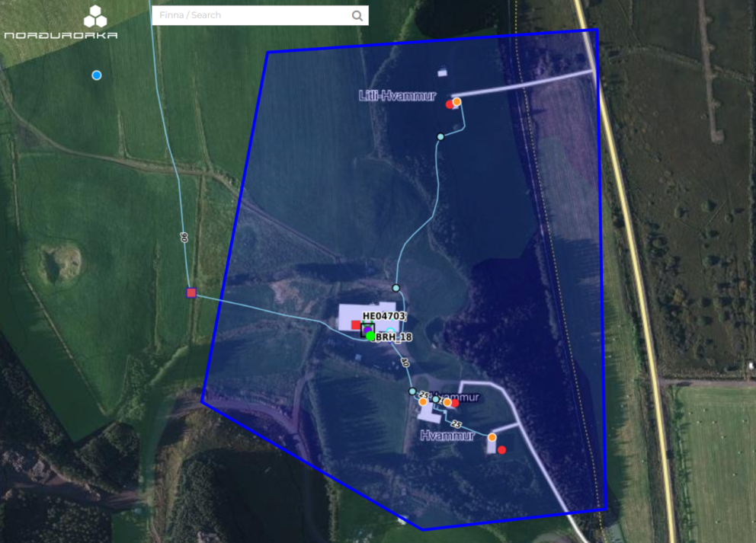This screenshot has width=756, height=543.
Task: Click the Norðurorka logo
Action: [61, 23]
